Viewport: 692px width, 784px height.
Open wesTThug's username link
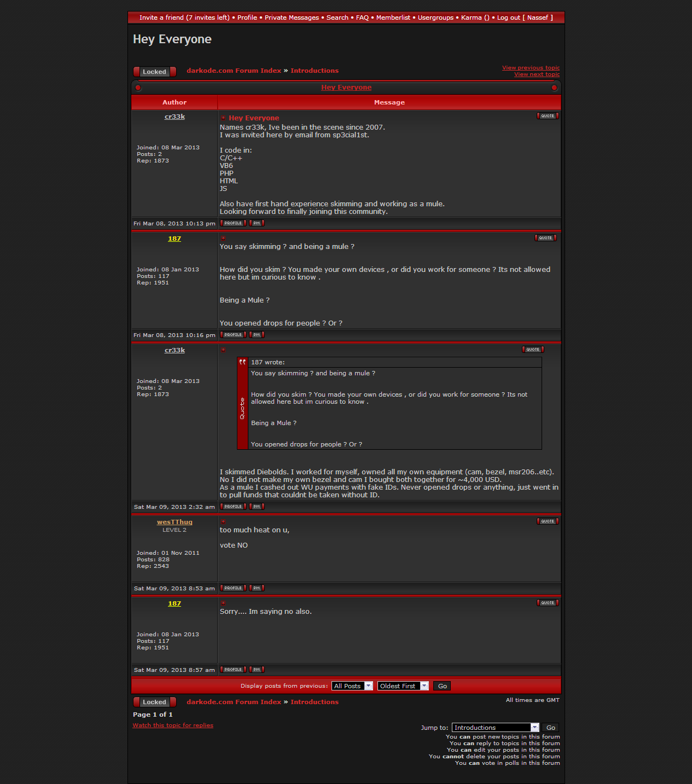[175, 522]
